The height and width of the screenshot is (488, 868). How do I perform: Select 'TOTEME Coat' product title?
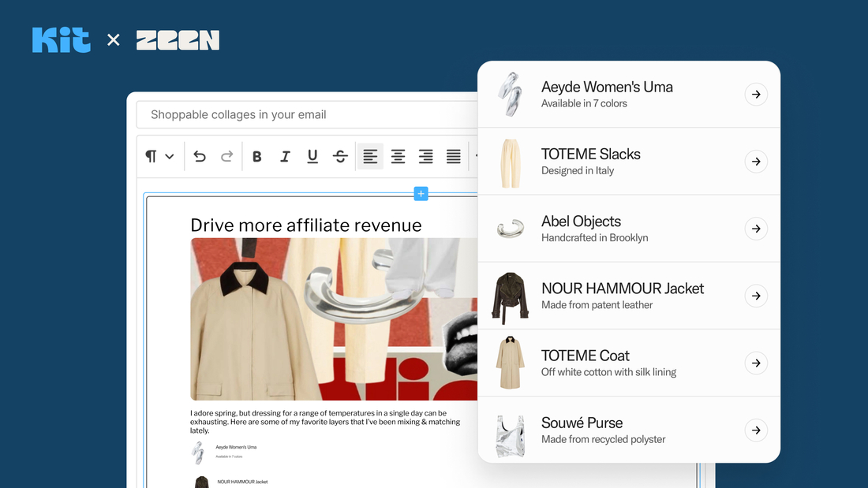[x=586, y=356]
